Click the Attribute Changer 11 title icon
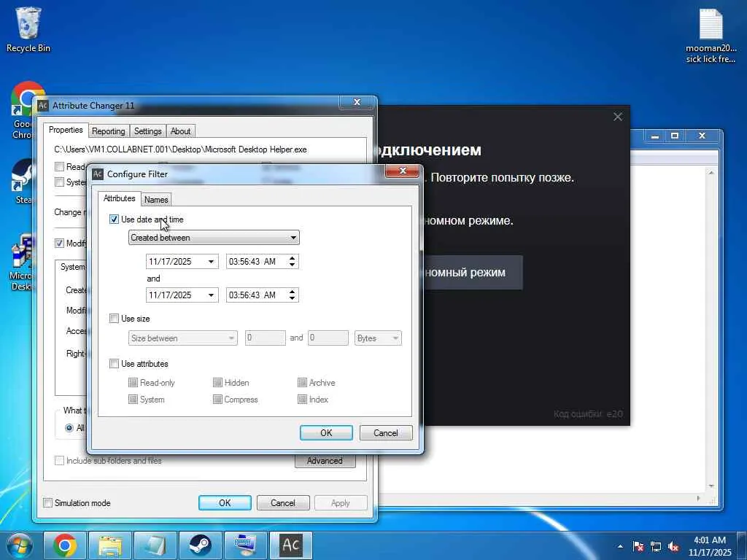747x560 pixels. tap(43, 105)
